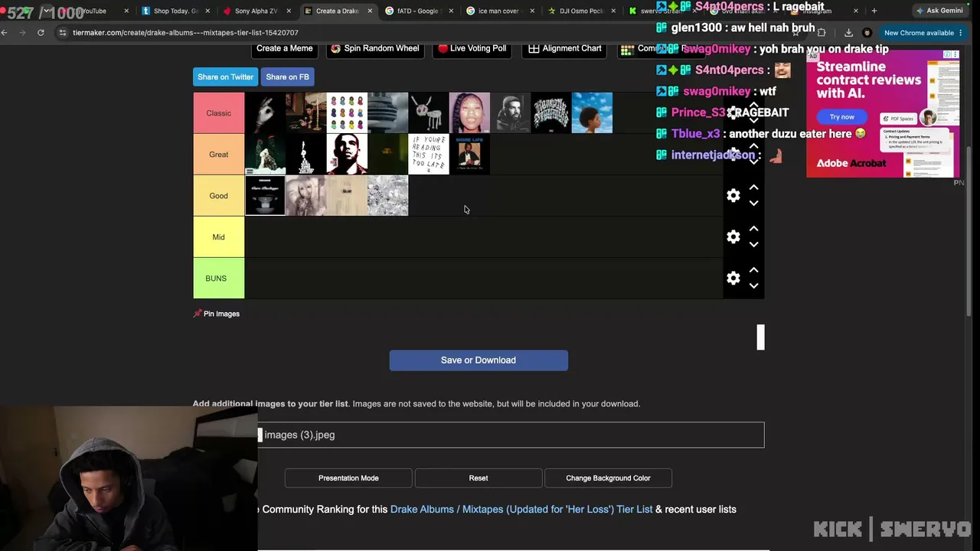The width and height of the screenshot is (980, 551).
Task: Close the ice man cover tab
Action: pyautogui.click(x=532, y=11)
